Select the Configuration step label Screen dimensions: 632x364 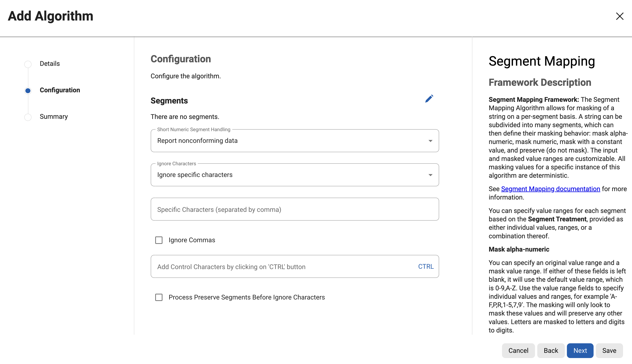click(x=60, y=90)
